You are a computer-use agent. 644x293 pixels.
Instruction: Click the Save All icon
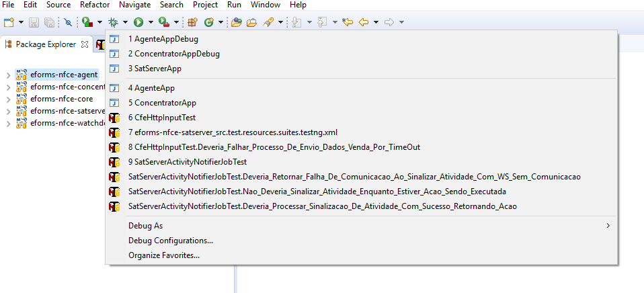[x=49, y=22]
